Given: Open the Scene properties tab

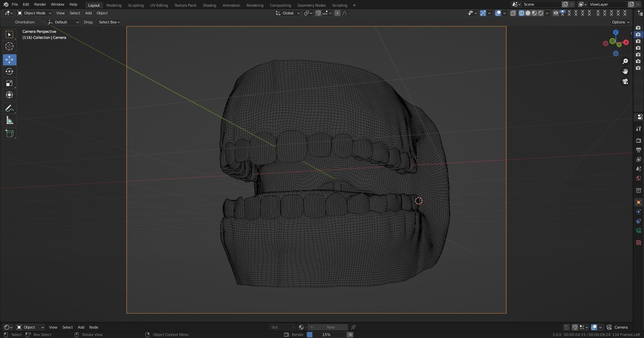Looking at the screenshot, I should 639,169.
